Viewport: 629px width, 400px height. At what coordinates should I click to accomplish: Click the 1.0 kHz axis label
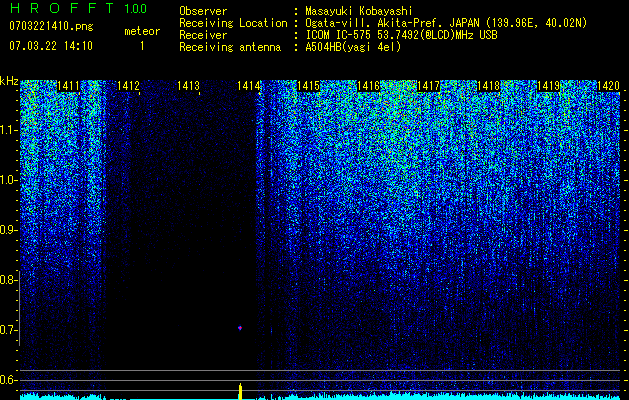coord(8,181)
